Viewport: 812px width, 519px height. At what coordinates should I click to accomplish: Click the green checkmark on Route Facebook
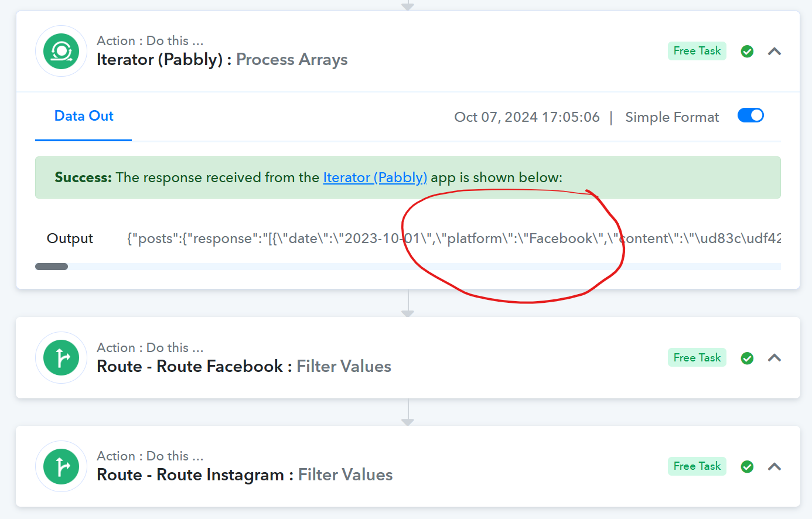747,358
